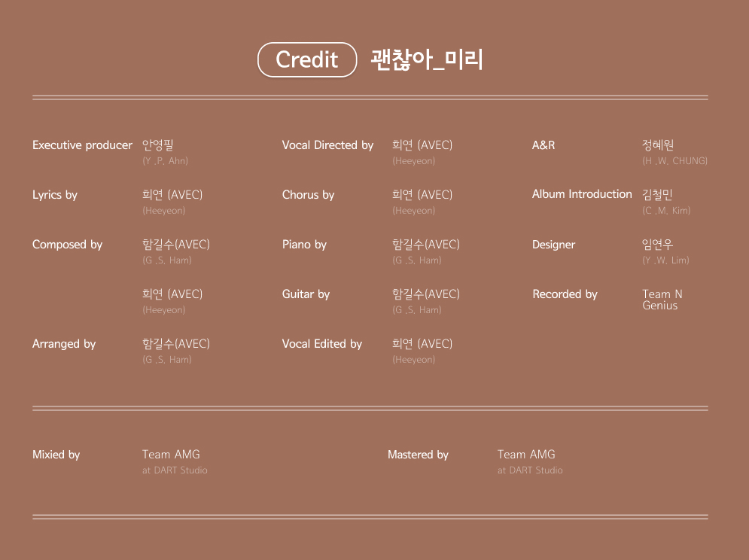
Task: Select the Lyrics by label
Action: [55, 195]
